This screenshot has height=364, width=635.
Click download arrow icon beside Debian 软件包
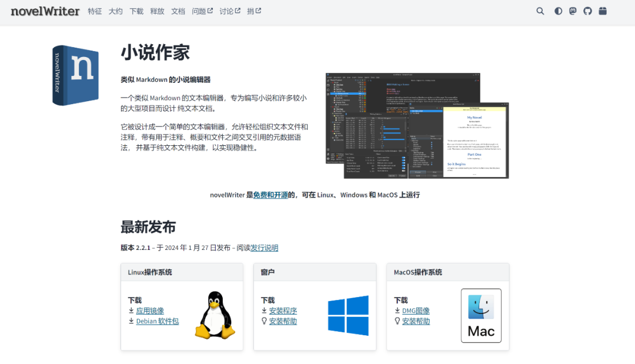[131, 320]
